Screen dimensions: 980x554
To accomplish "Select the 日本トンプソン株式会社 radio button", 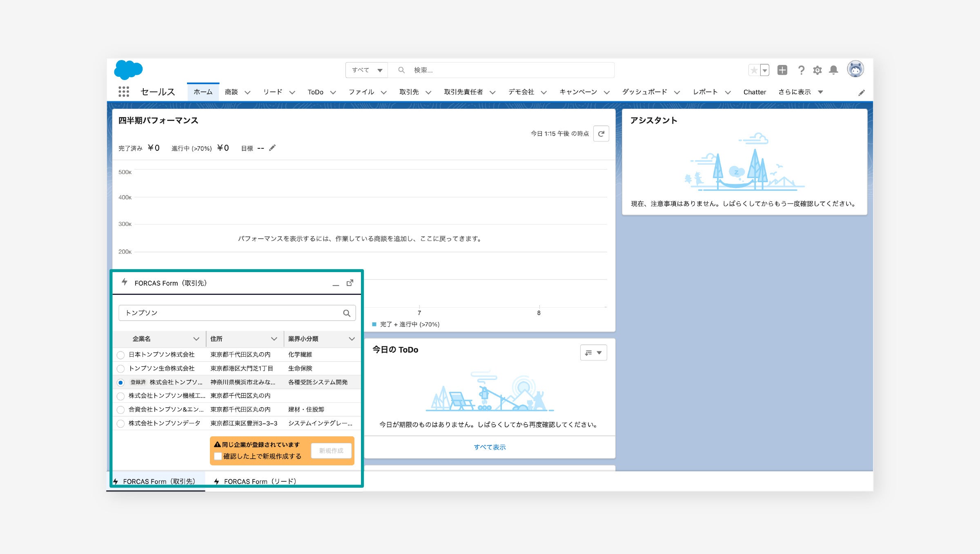I will pyautogui.click(x=120, y=355).
